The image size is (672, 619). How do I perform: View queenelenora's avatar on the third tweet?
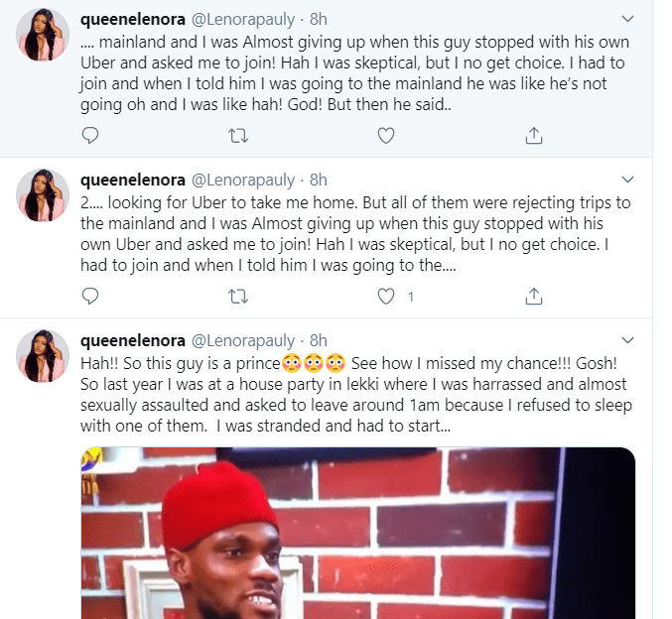42,355
